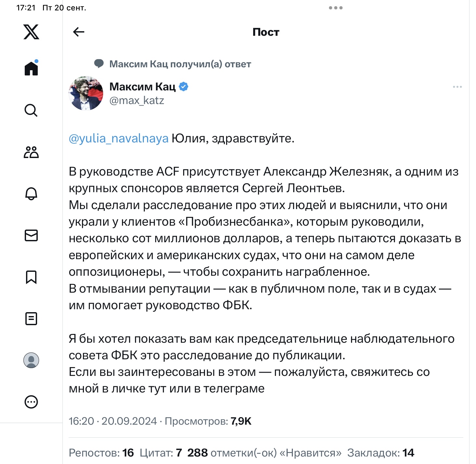This screenshot has width=476, height=464.
Task: Open the Search page
Action: pyautogui.click(x=31, y=110)
